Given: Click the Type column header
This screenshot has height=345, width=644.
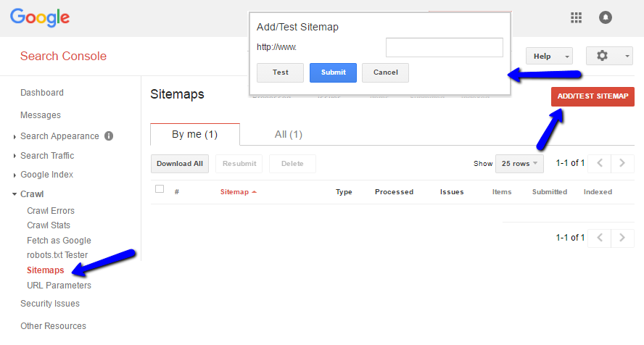Looking at the screenshot, I should [x=344, y=192].
